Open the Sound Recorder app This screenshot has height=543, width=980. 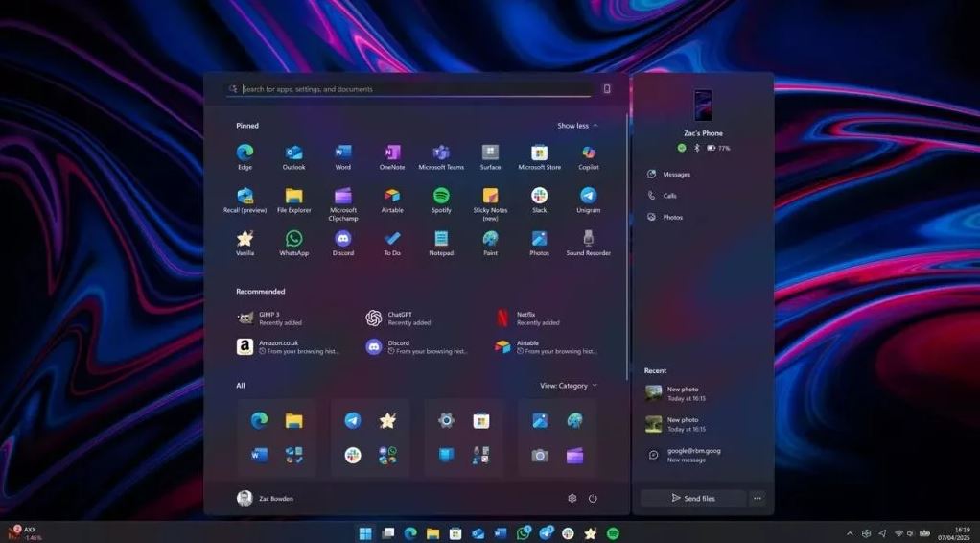coord(588,240)
